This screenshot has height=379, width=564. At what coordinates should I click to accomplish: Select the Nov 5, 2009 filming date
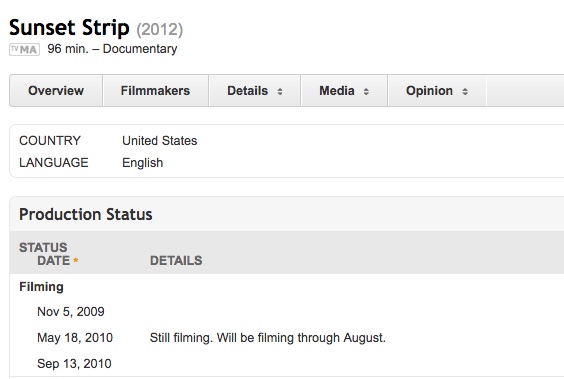point(71,311)
